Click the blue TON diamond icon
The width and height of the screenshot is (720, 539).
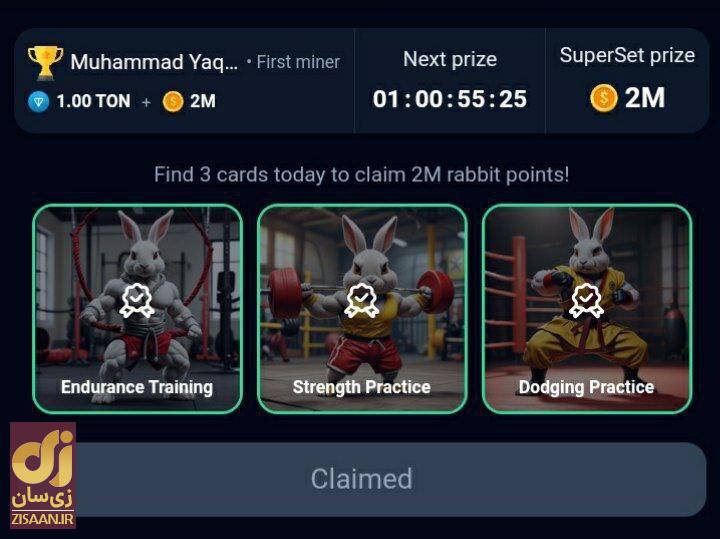click(x=39, y=101)
